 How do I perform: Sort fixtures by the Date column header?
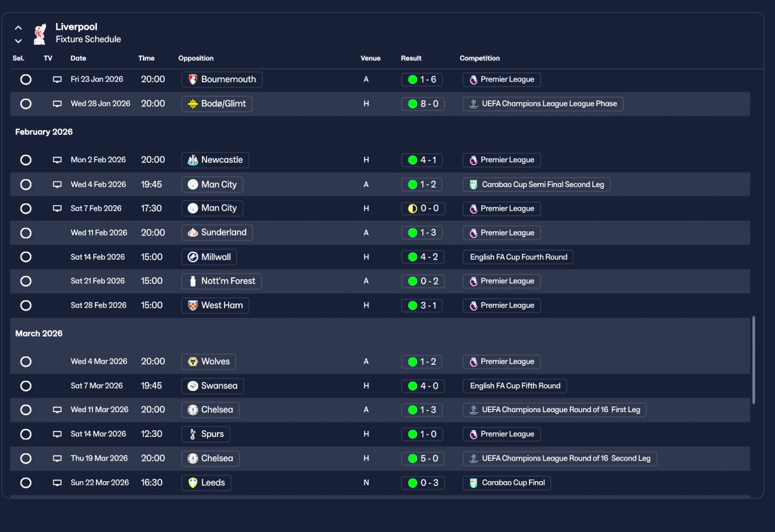(x=78, y=59)
